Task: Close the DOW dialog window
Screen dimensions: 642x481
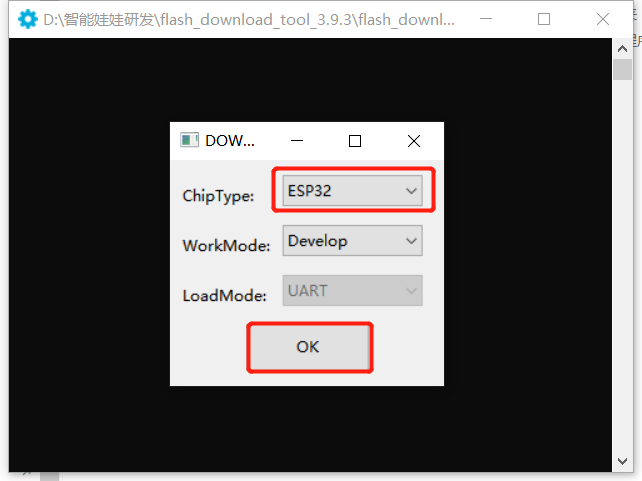Action: coord(414,141)
